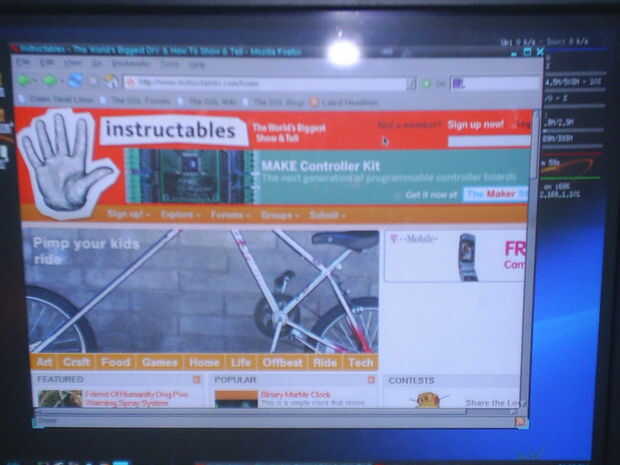This screenshot has width=620, height=465.
Task: Open the File menu
Action: point(23,62)
